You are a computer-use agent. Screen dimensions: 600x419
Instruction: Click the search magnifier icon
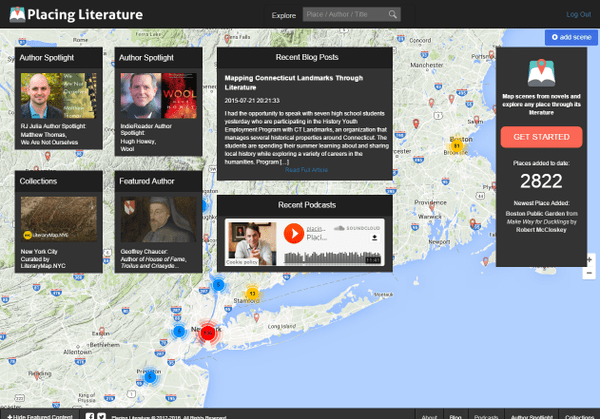(393, 15)
